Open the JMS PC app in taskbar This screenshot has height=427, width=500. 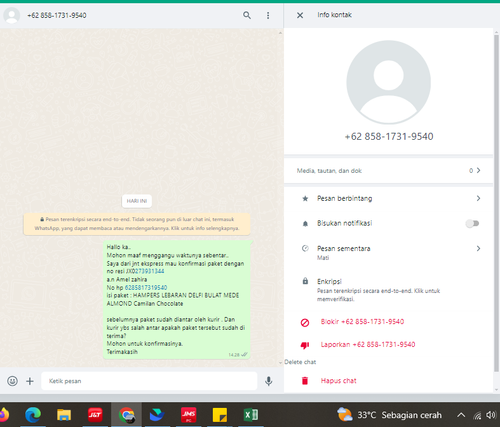point(188,415)
